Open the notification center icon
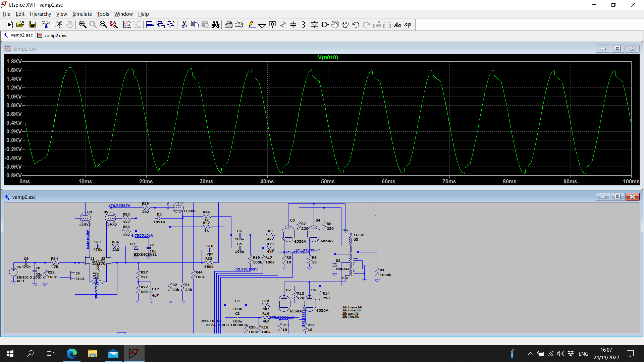Screen dimensions: 644x362 click(630, 354)
